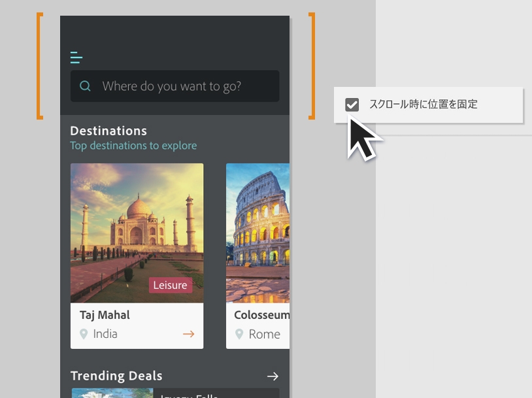Screen dimensions: 532x398
Task: Click the magnifying glass search icon
Action: coord(86,86)
